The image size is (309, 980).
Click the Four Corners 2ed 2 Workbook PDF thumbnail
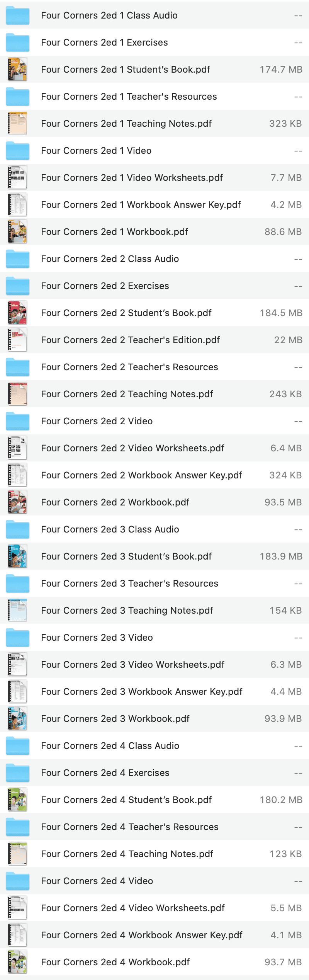tap(17, 502)
